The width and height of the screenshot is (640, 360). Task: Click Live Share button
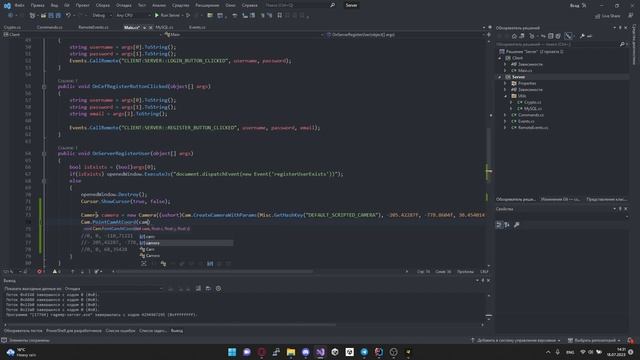coord(607,16)
